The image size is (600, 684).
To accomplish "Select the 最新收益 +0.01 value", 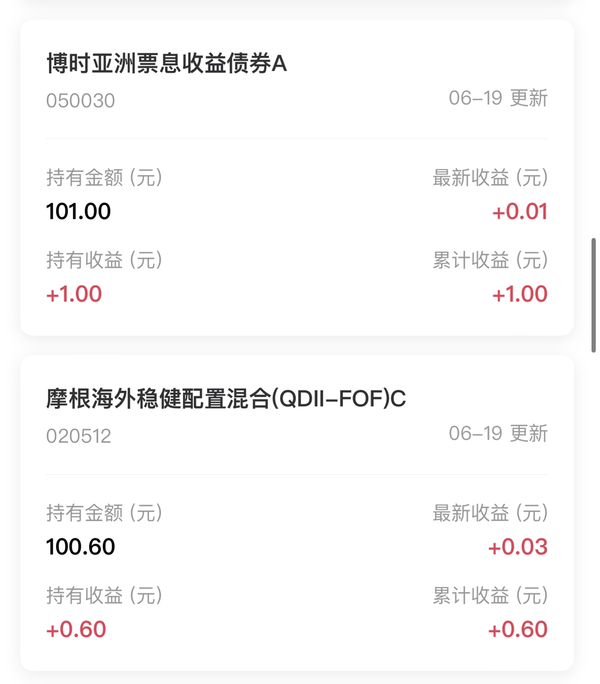I will coord(520,212).
